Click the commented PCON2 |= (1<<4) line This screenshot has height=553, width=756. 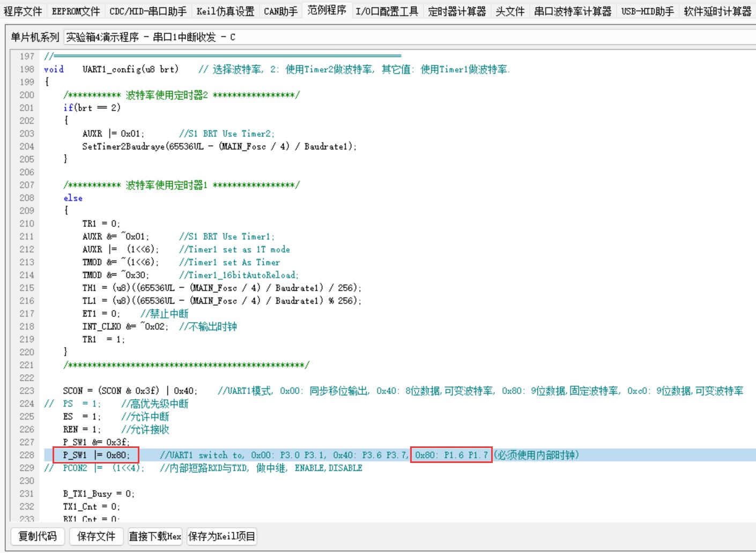click(x=203, y=468)
